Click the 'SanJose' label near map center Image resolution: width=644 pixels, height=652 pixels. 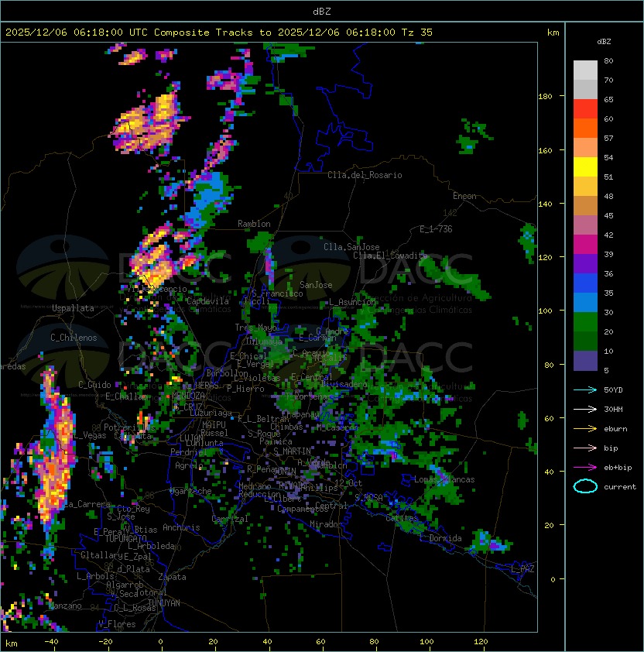pyautogui.click(x=316, y=285)
